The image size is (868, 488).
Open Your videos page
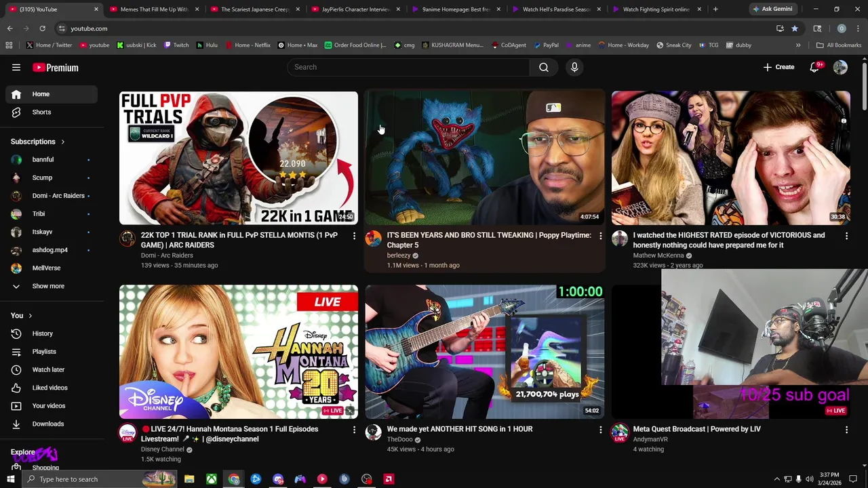pos(52,406)
